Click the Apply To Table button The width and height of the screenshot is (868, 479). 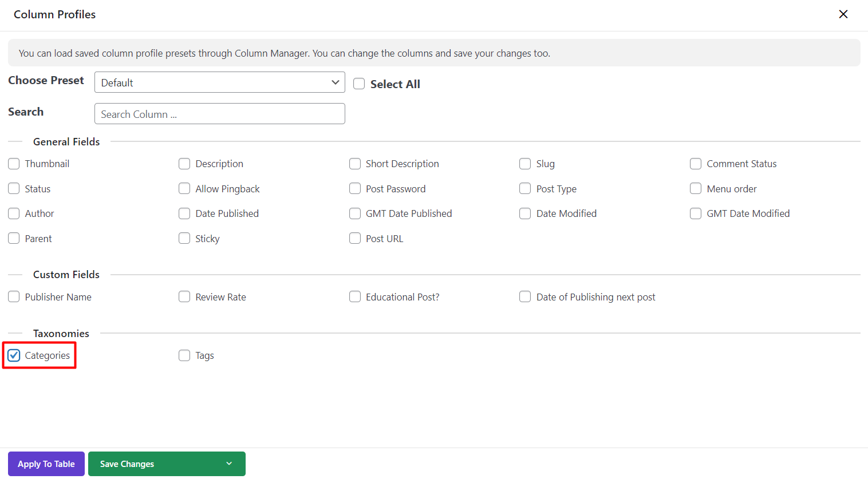point(46,464)
